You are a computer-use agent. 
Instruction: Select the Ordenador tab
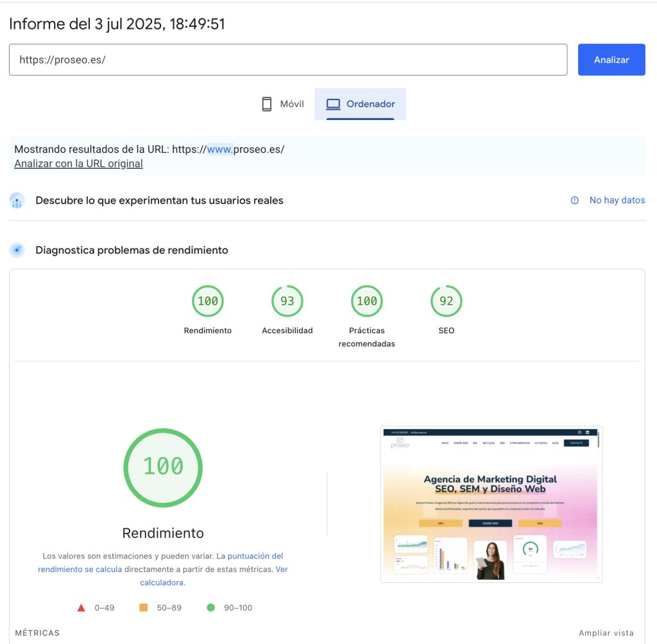pos(361,104)
